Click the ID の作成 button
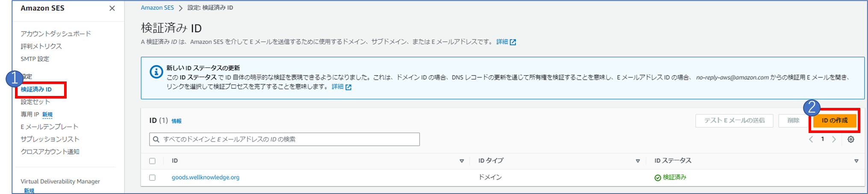 click(x=835, y=121)
